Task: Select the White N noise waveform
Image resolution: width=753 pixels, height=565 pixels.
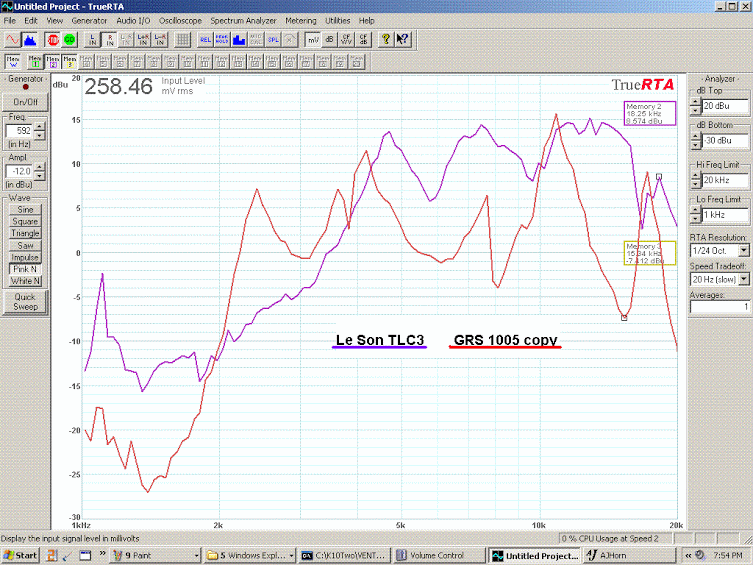Action: tap(25, 281)
